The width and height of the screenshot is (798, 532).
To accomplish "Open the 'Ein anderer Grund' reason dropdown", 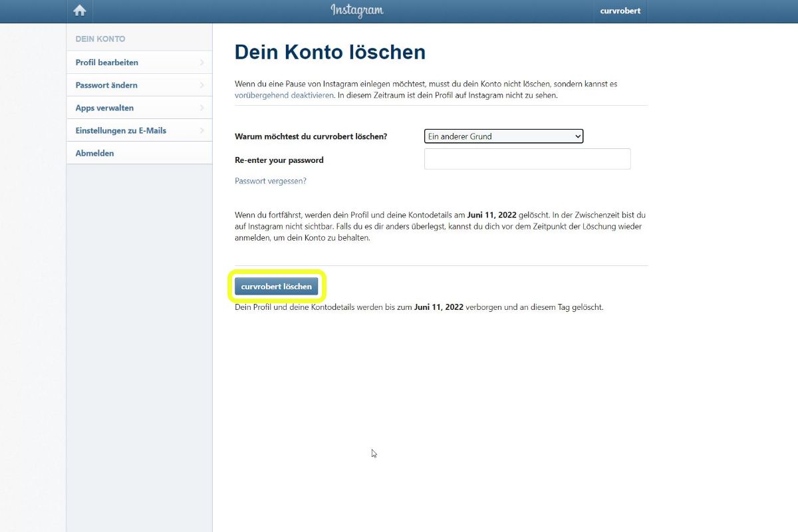I will point(503,136).
